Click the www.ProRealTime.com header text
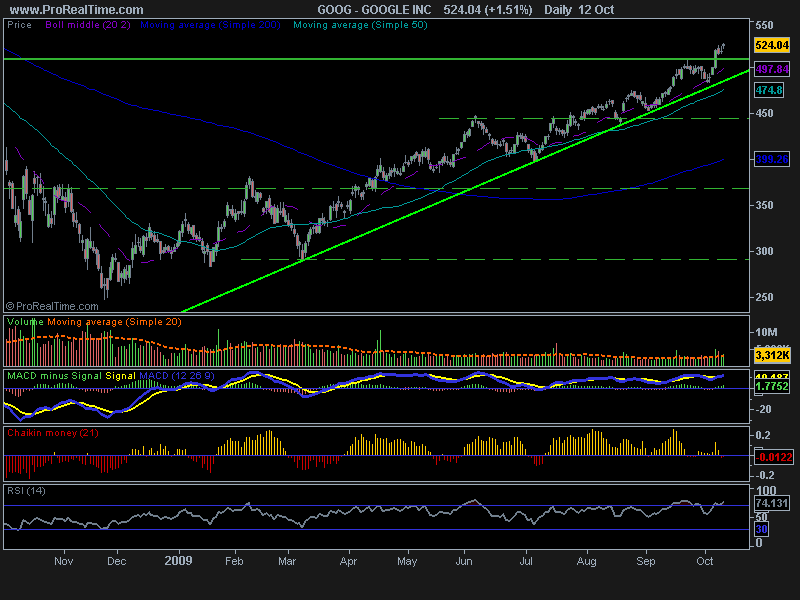 click(x=77, y=10)
